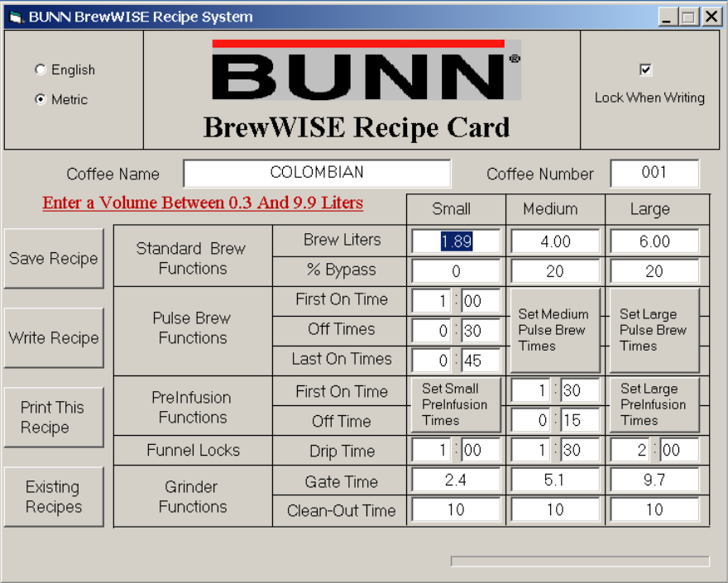Viewport: 728px width, 583px height.
Task: Click Large Drip Time minutes field 2
Action: tap(630, 450)
